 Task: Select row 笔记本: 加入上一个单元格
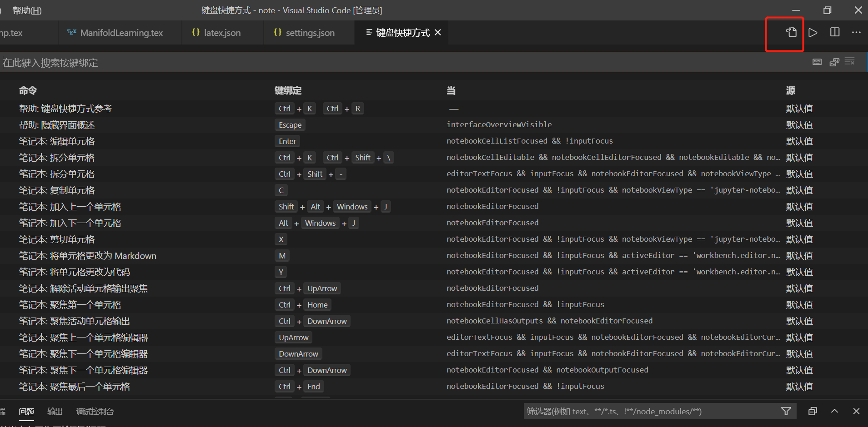point(434,207)
